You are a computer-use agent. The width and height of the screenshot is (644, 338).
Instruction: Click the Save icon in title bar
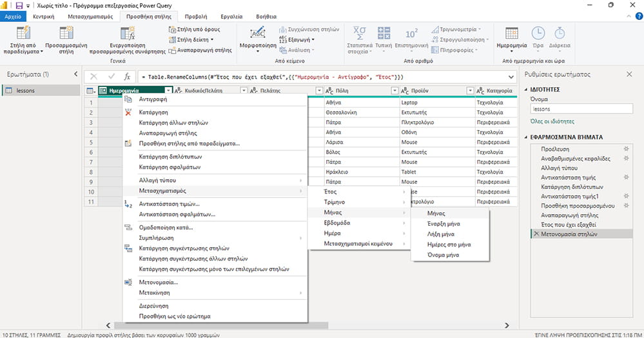point(19,5)
